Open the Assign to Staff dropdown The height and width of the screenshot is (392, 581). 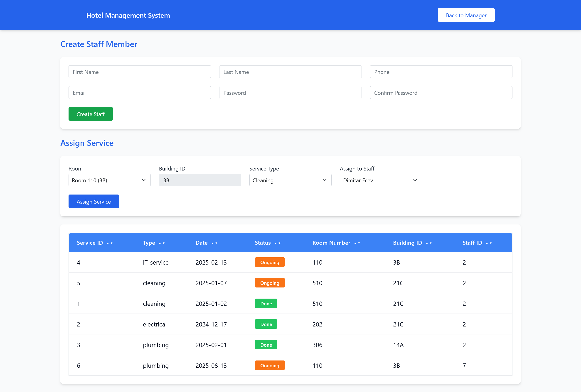coord(381,180)
